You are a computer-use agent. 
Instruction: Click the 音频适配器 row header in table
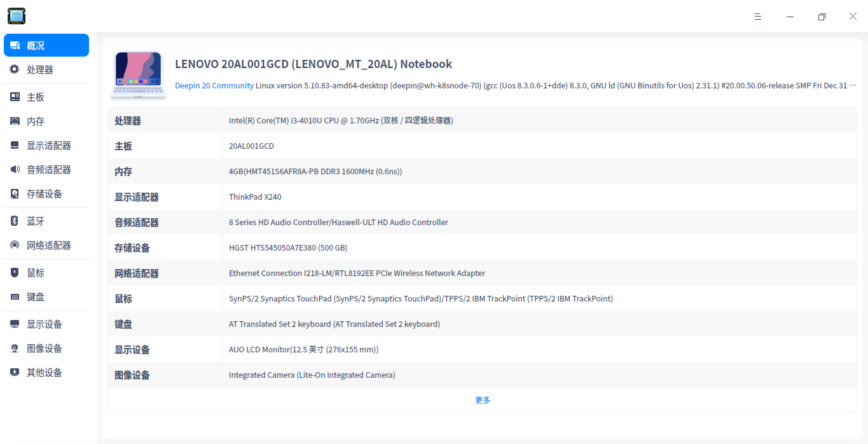[137, 223]
